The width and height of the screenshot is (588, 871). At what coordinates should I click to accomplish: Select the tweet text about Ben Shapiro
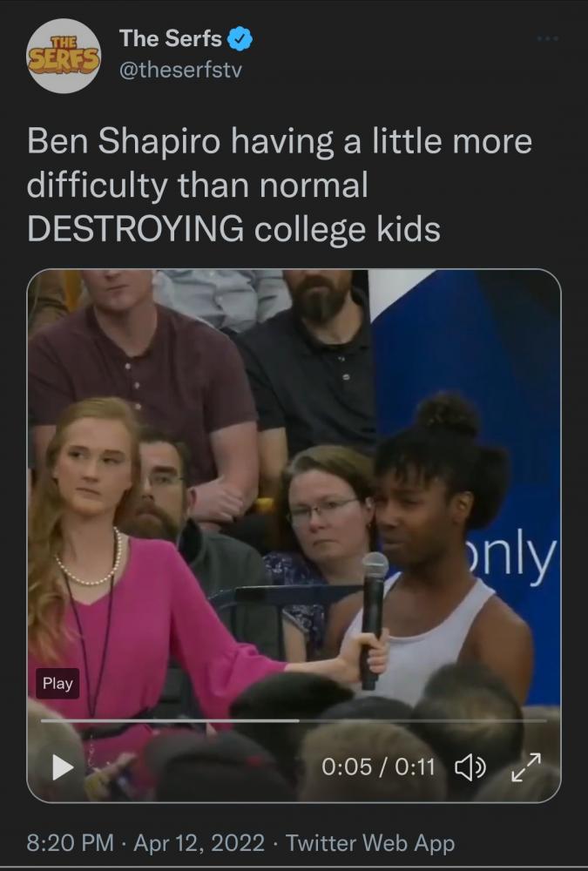tap(280, 185)
